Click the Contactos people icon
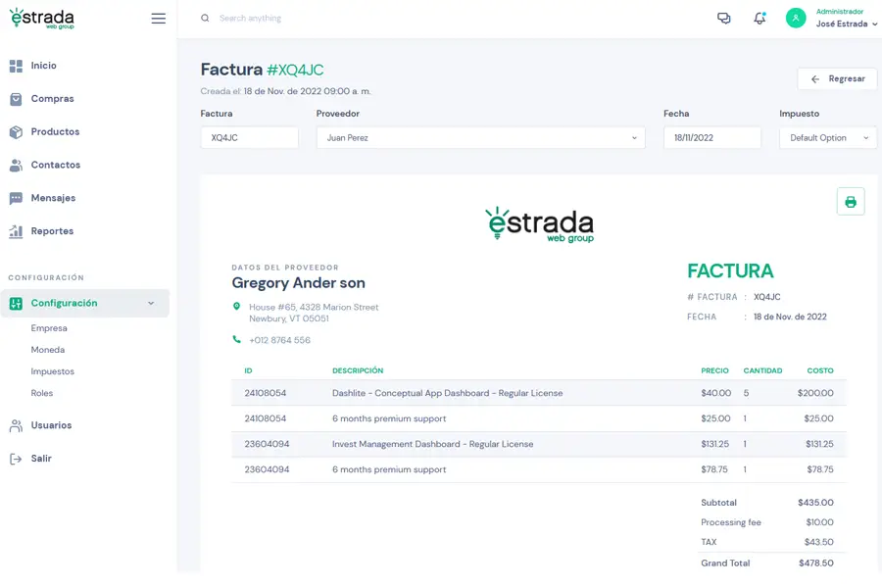 [x=16, y=166]
